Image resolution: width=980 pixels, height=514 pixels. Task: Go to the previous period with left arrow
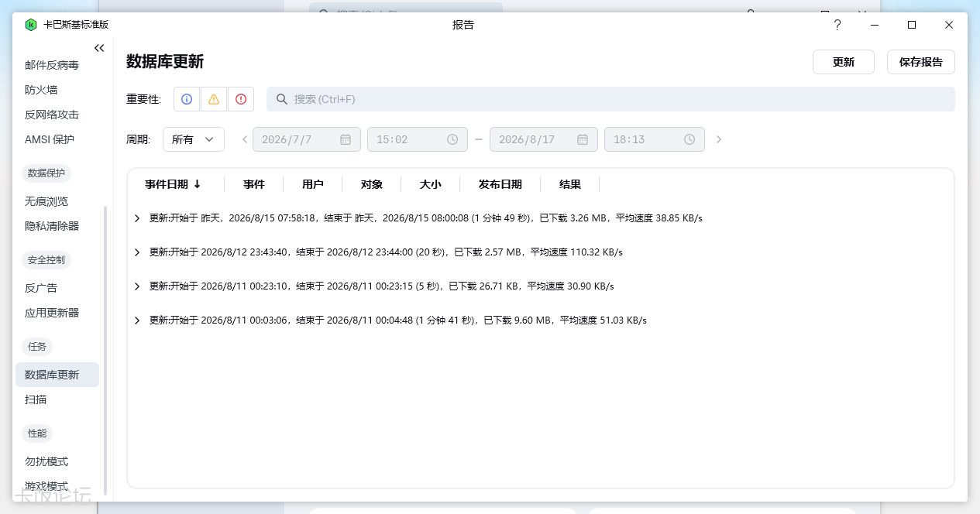[245, 139]
